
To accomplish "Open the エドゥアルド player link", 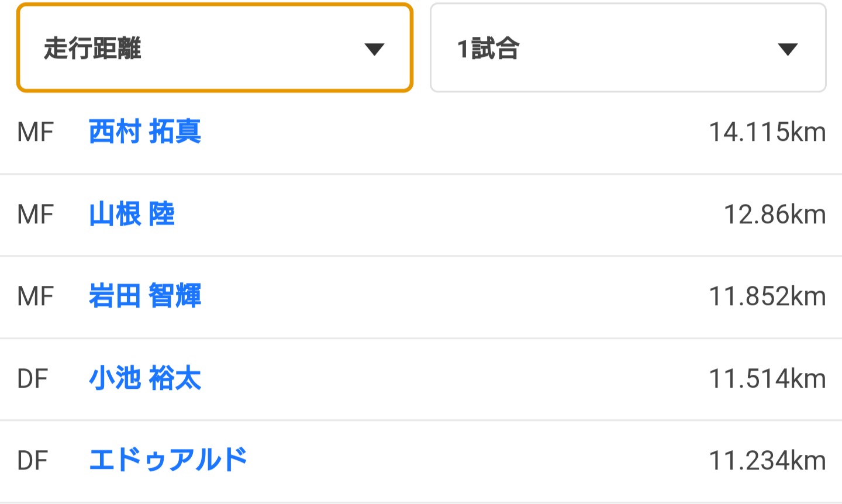I will click(x=168, y=460).
